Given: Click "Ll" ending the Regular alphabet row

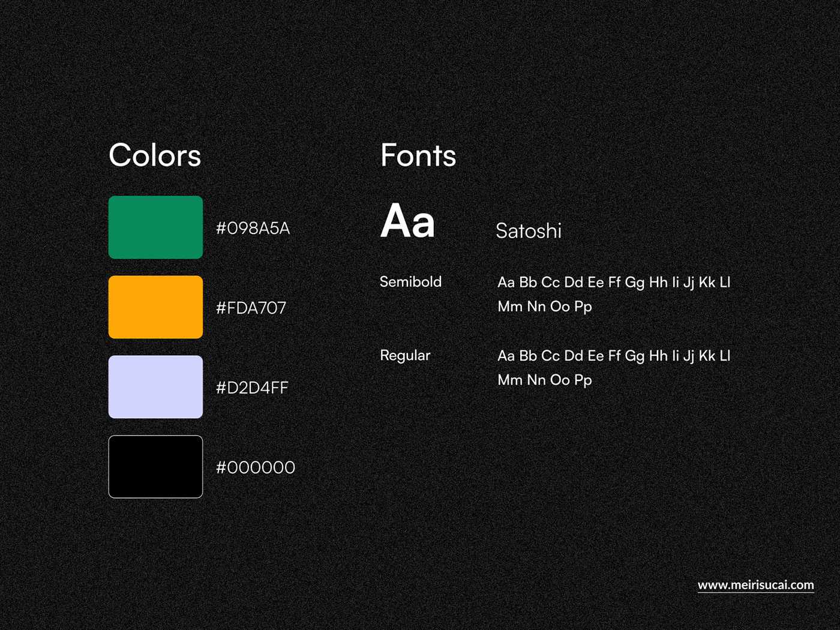Looking at the screenshot, I should pos(725,356).
